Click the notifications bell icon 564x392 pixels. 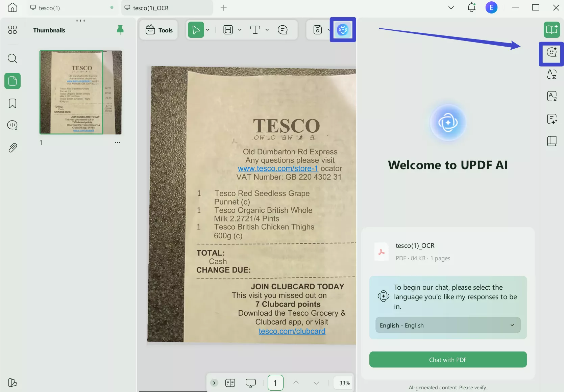[x=471, y=8]
